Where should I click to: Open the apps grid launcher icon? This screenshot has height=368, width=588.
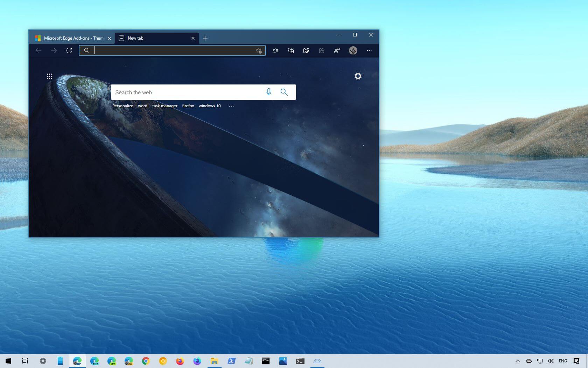(x=49, y=76)
